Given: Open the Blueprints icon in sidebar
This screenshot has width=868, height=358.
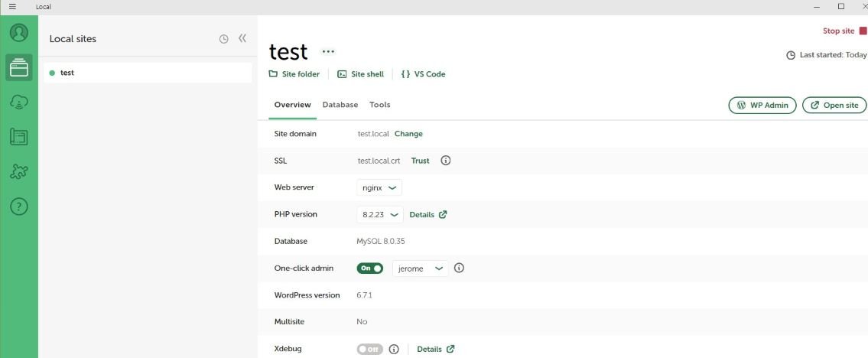Looking at the screenshot, I should pyautogui.click(x=19, y=137).
